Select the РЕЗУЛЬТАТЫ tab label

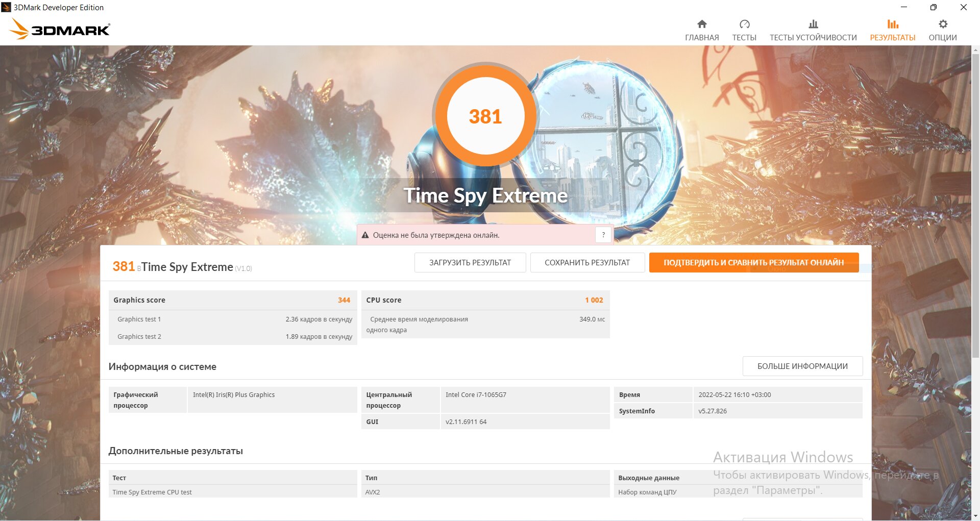click(893, 38)
